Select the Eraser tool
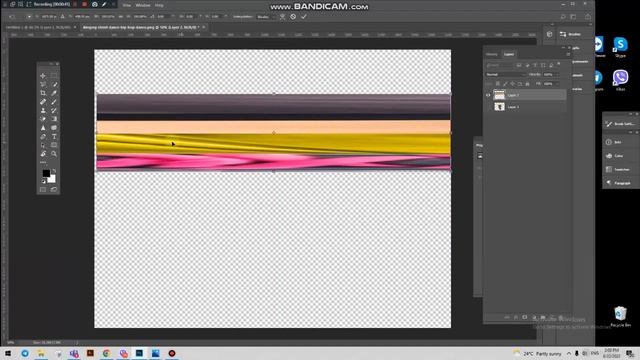This screenshot has width=640, height=360. coord(43,119)
